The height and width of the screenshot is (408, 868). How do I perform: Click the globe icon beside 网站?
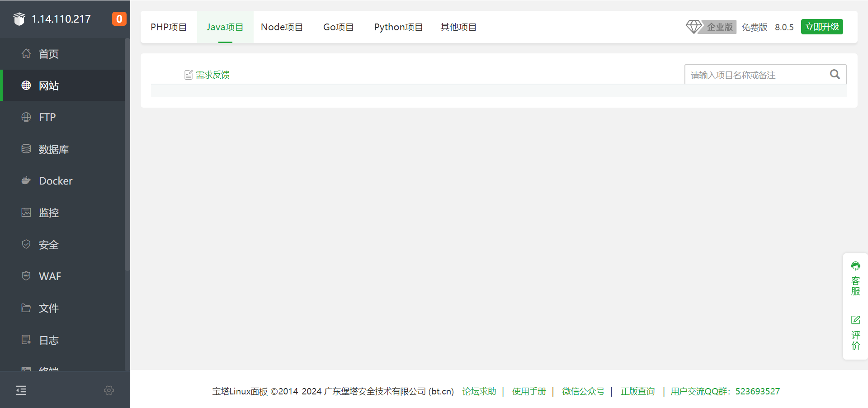tap(26, 85)
